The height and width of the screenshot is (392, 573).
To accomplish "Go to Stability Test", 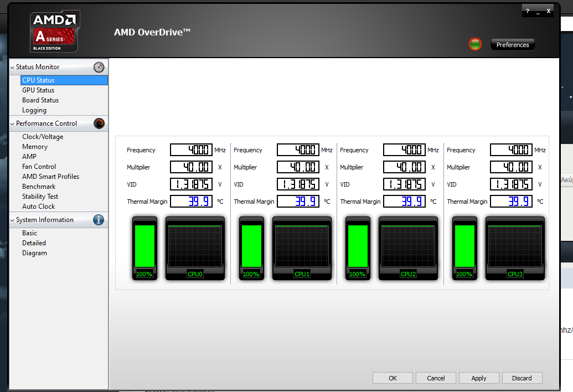I will [40, 197].
